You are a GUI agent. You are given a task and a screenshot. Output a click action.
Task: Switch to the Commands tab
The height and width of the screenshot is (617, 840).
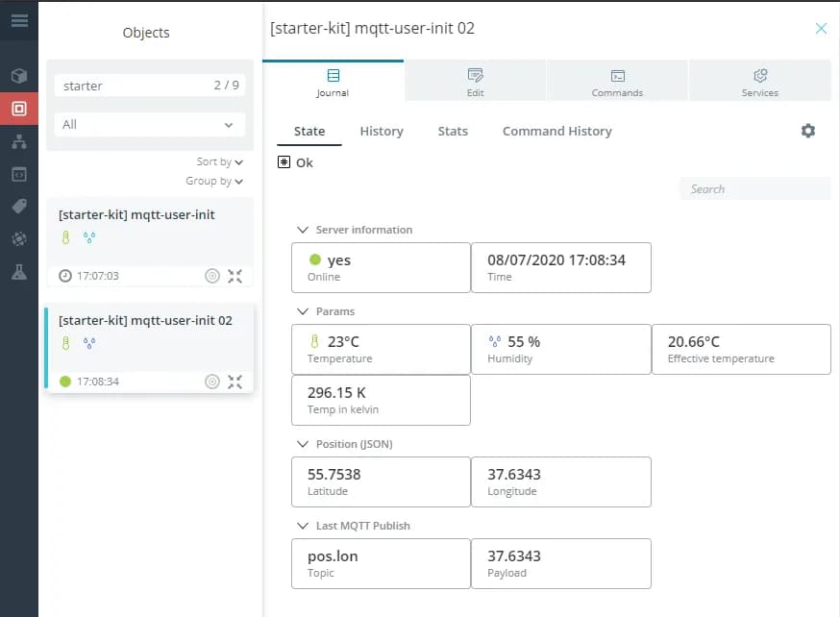pyautogui.click(x=617, y=82)
